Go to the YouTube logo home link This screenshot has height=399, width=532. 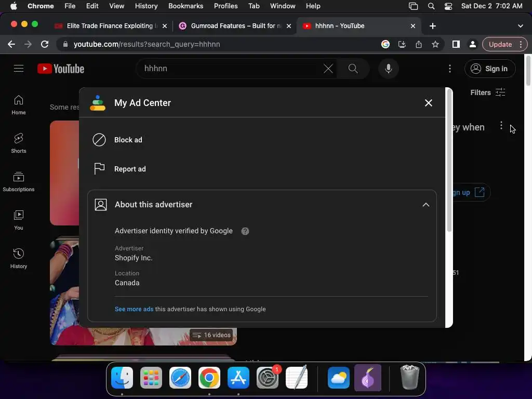(61, 69)
